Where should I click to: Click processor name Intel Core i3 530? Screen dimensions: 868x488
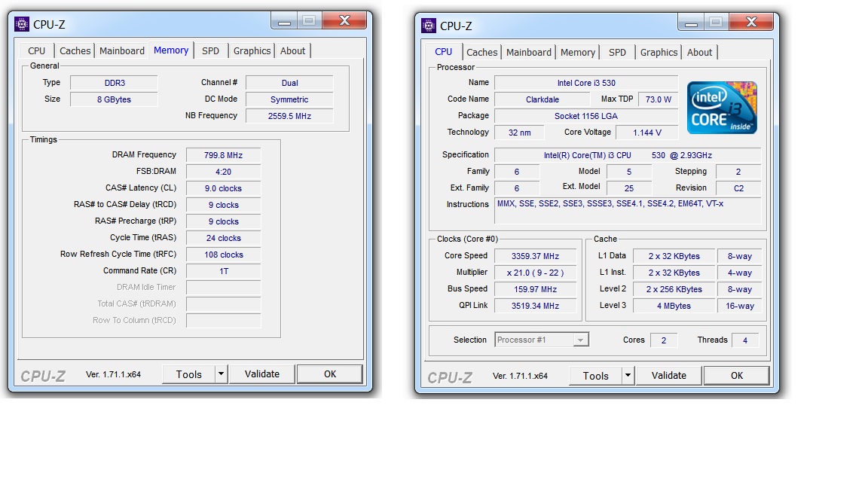[586, 83]
